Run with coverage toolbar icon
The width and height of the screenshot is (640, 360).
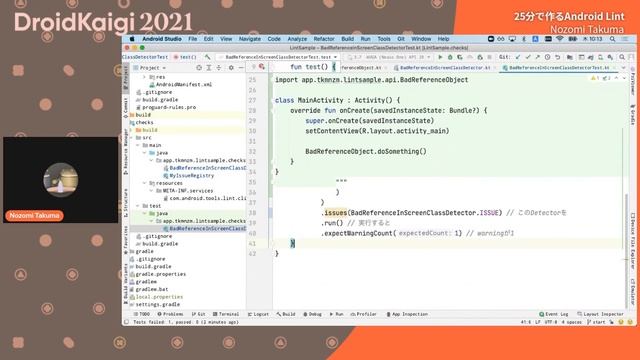tap(460, 57)
